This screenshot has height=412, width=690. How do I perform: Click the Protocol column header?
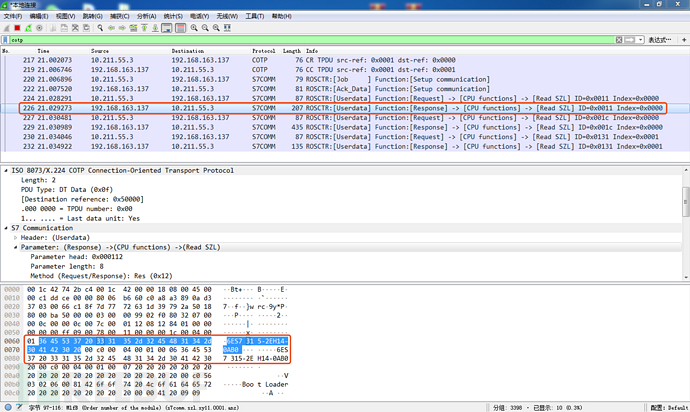coord(263,50)
